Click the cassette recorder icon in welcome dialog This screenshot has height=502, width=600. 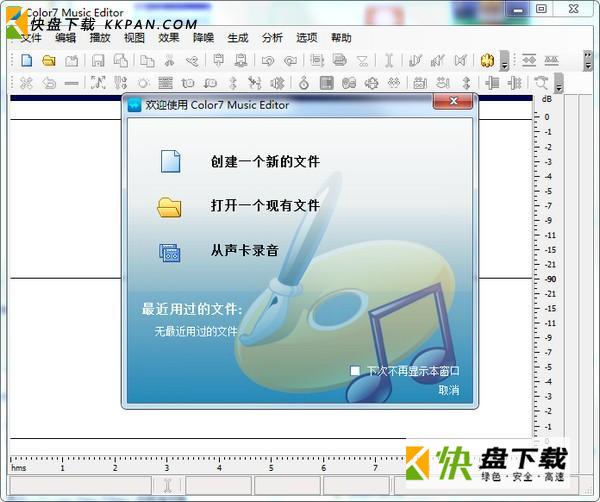click(x=170, y=253)
